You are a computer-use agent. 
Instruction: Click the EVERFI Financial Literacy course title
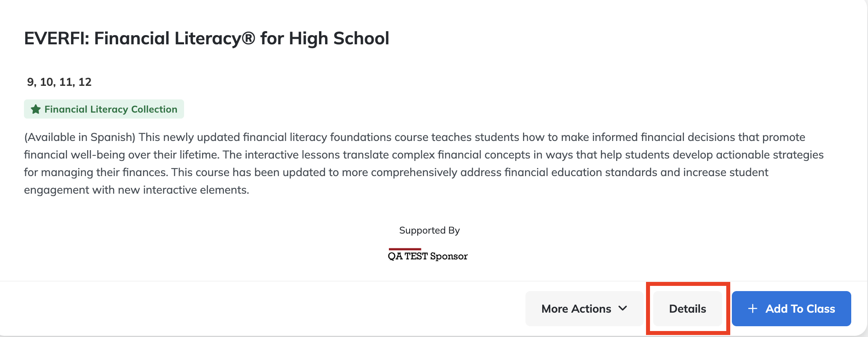(206, 38)
